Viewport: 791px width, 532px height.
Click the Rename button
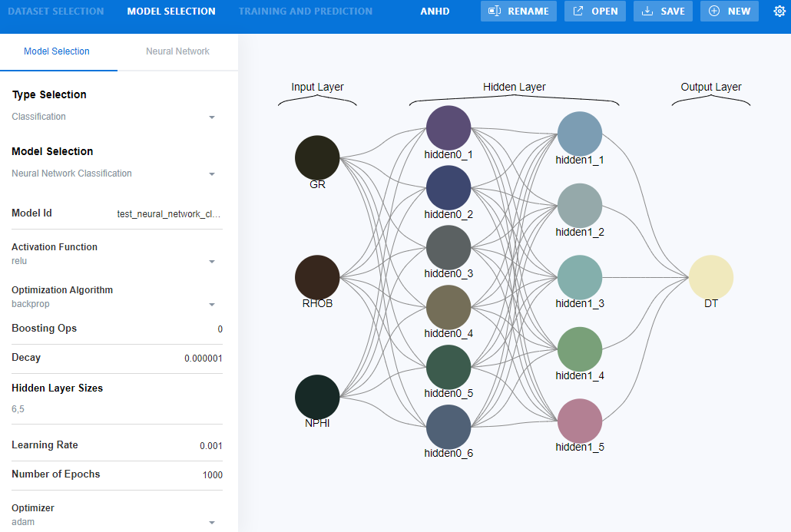click(518, 12)
